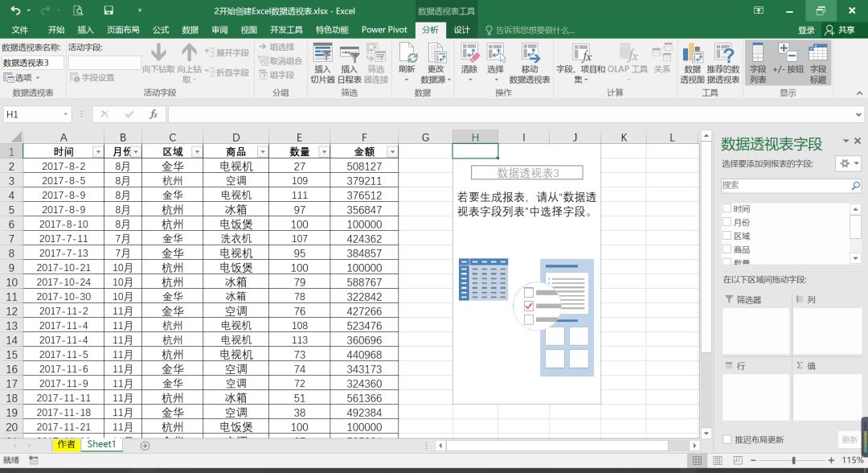Open the field pane tools gear dropdown
This screenshot has height=473, width=868.
(849, 163)
